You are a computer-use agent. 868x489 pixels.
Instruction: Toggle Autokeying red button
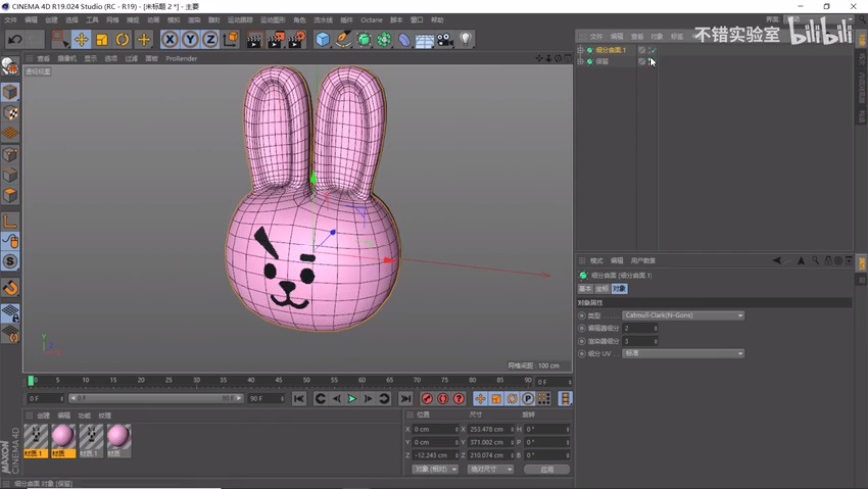point(443,399)
